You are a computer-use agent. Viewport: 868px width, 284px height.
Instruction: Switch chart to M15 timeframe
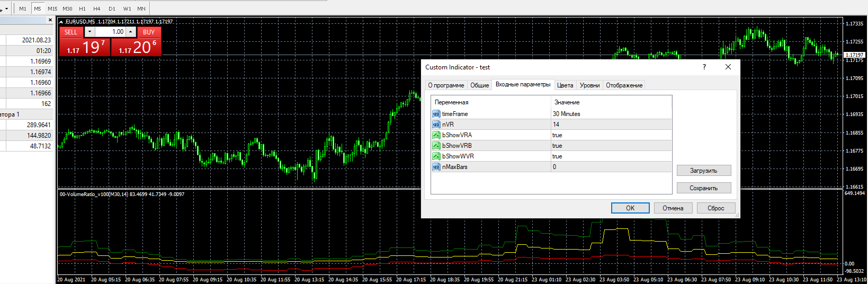pos(52,8)
